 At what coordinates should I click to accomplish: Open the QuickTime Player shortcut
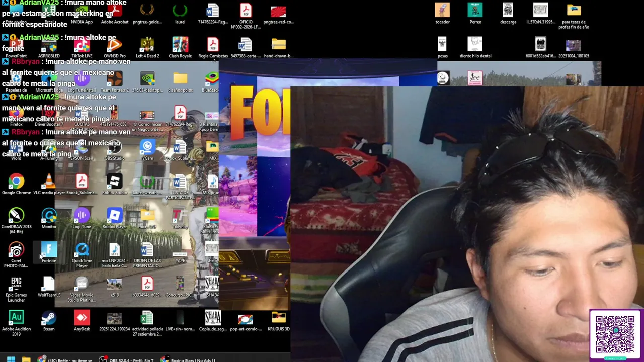coord(82,255)
